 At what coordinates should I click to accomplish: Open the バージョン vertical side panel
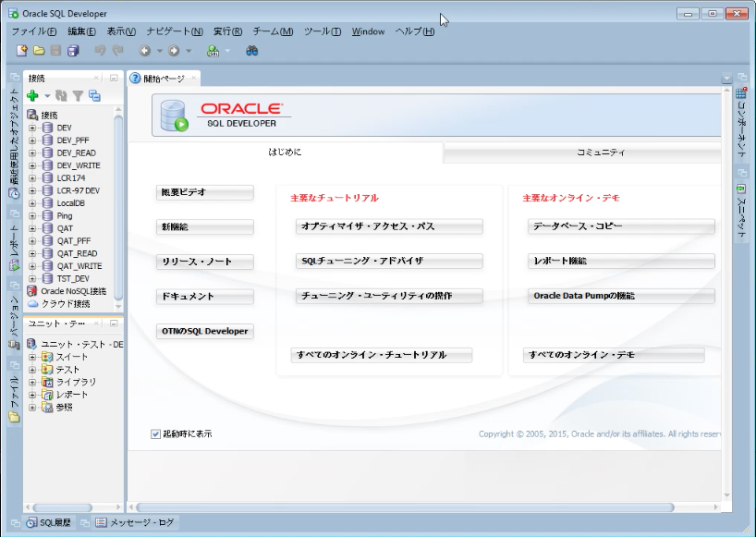pos(15,322)
